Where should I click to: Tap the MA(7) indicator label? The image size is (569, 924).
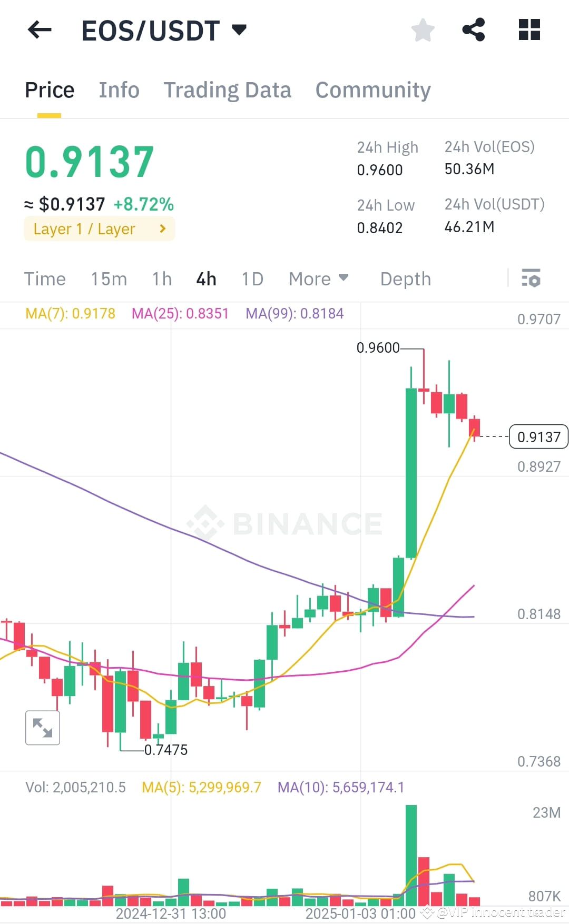coord(70,313)
